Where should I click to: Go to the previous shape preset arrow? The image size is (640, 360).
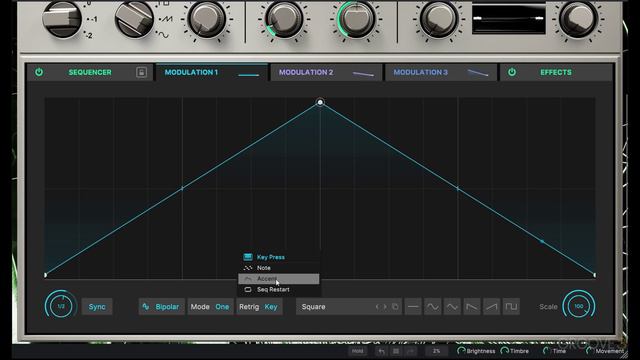coord(378,307)
